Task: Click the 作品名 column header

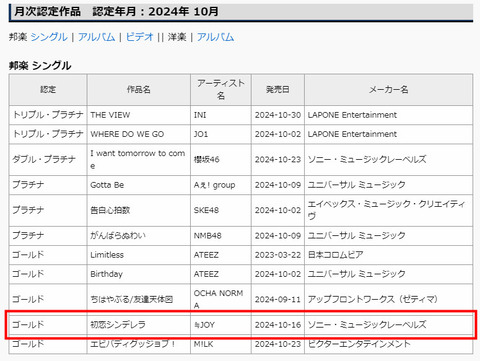Action: point(139,90)
